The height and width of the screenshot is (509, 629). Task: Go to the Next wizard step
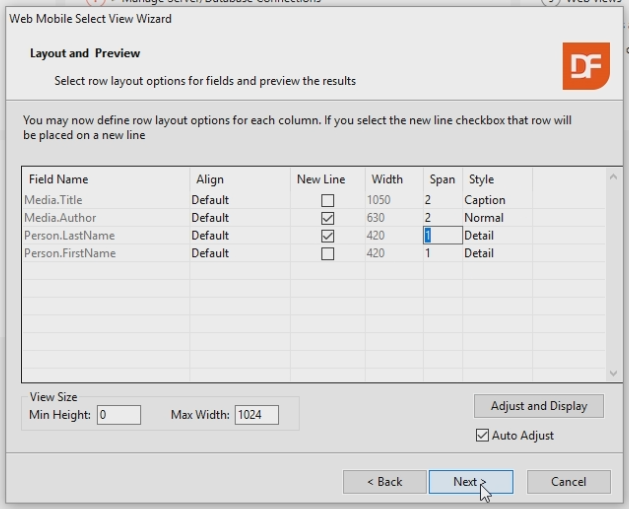click(x=470, y=482)
